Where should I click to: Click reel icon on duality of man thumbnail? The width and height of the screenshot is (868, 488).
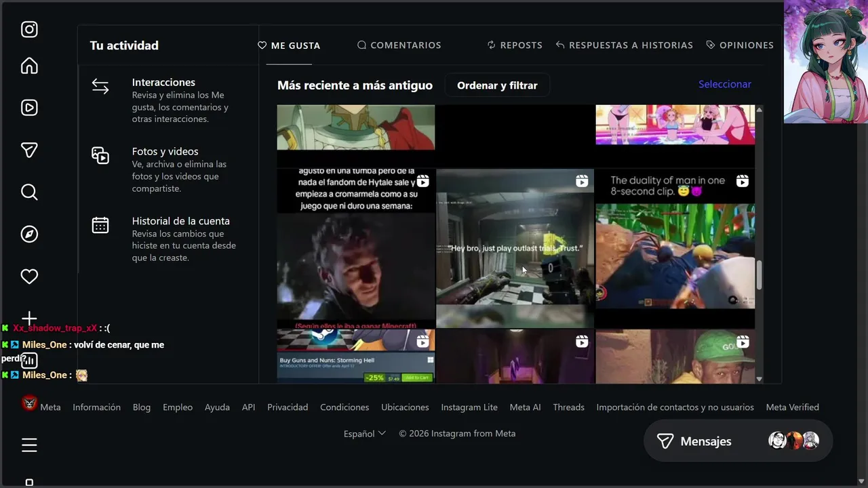(x=743, y=181)
